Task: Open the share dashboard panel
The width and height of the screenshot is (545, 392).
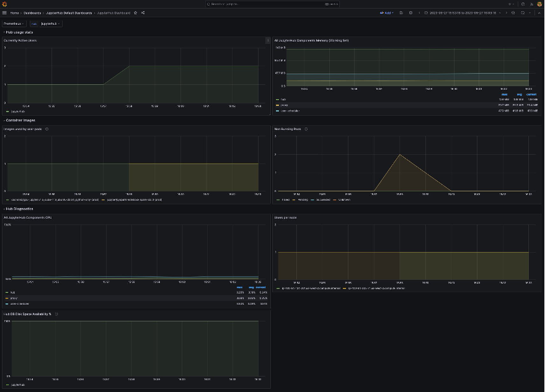Action: pyautogui.click(x=142, y=12)
